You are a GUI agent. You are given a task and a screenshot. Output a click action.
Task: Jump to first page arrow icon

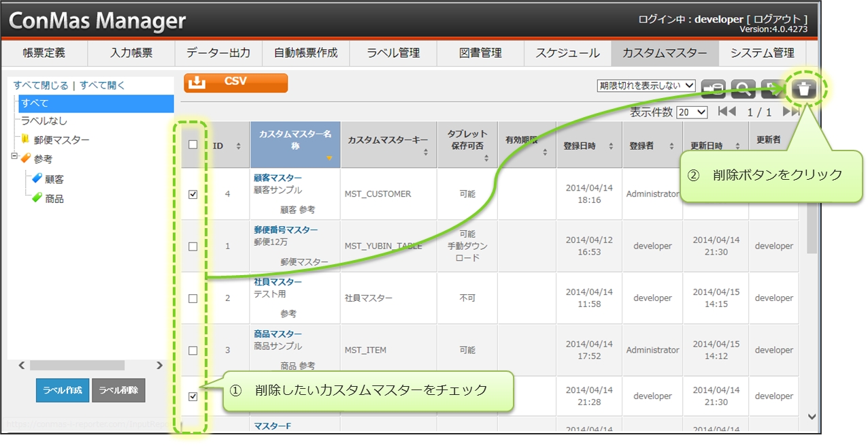click(727, 112)
